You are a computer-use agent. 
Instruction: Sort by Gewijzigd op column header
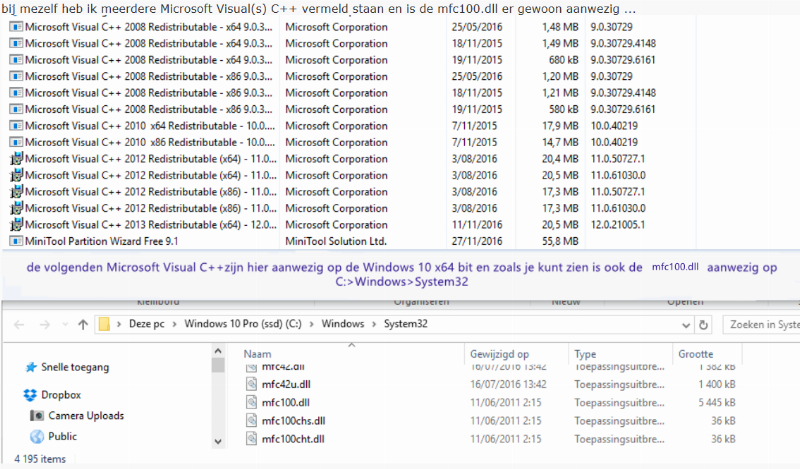(498, 354)
